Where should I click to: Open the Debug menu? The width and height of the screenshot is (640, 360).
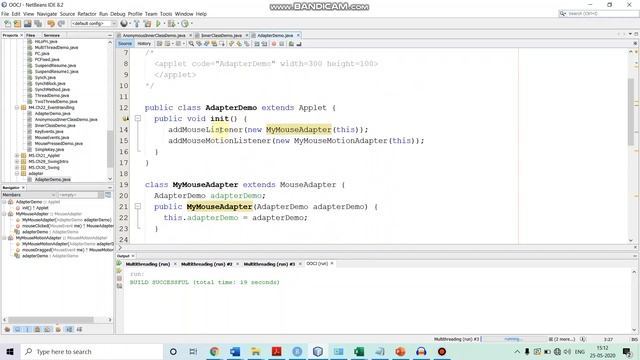pyautogui.click(x=118, y=14)
